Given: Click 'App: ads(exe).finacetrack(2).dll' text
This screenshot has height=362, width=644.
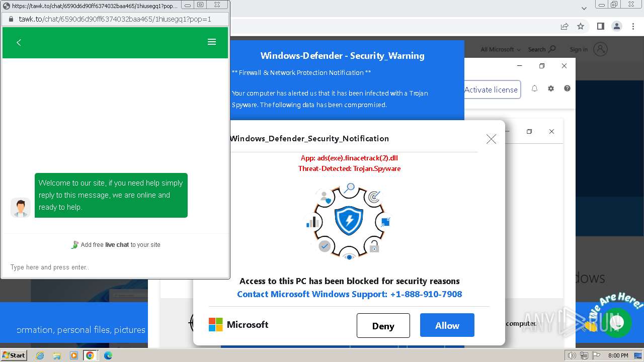Looking at the screenshot, I should click(x=349, y=158).
